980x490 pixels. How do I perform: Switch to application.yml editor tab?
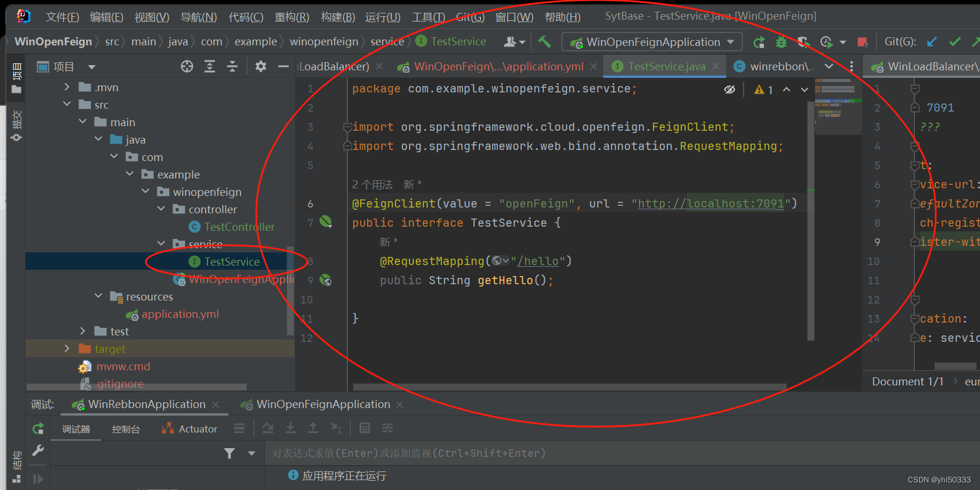[x=498, y=67]
